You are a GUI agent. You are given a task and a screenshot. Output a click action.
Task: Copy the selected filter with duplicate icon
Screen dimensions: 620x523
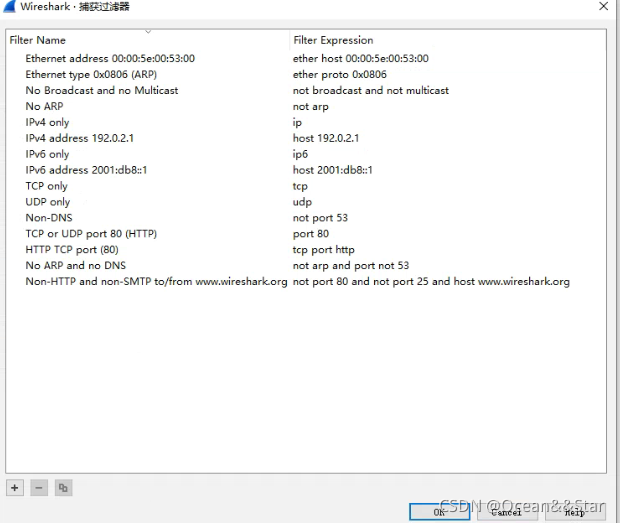coord(63,488)
